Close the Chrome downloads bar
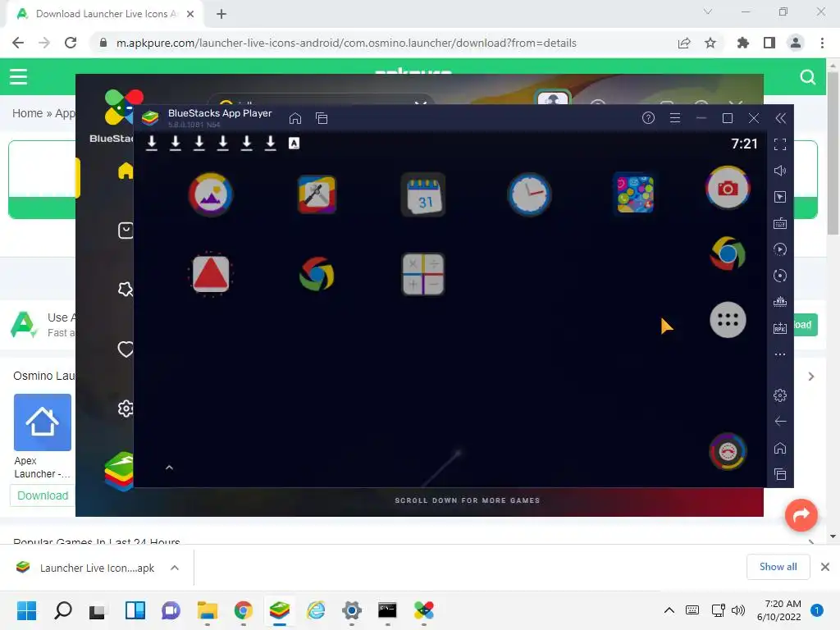The image size is (840, 630). tap(825, 567)
